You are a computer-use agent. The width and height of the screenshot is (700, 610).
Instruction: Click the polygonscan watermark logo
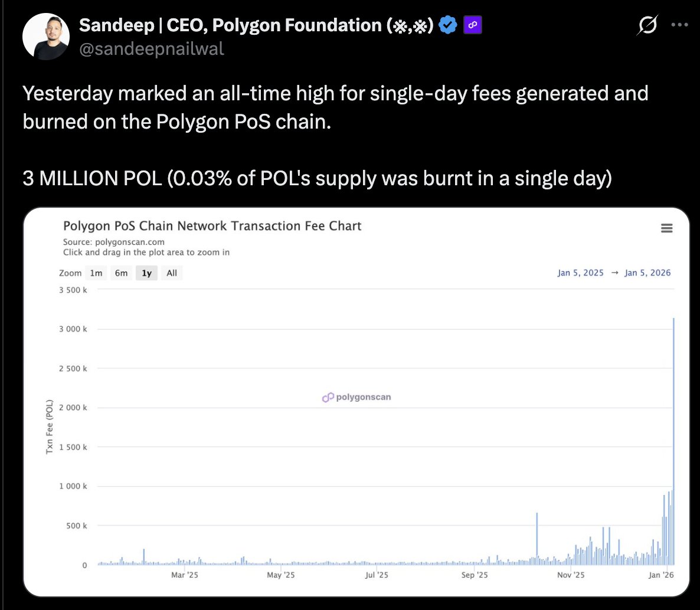click(x=356, y=397)
